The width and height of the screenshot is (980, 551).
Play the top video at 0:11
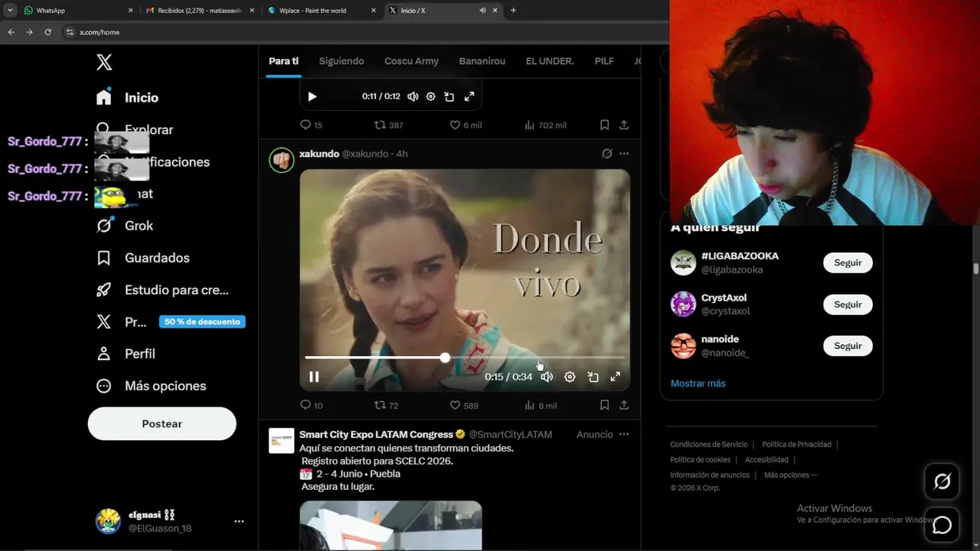312,96
